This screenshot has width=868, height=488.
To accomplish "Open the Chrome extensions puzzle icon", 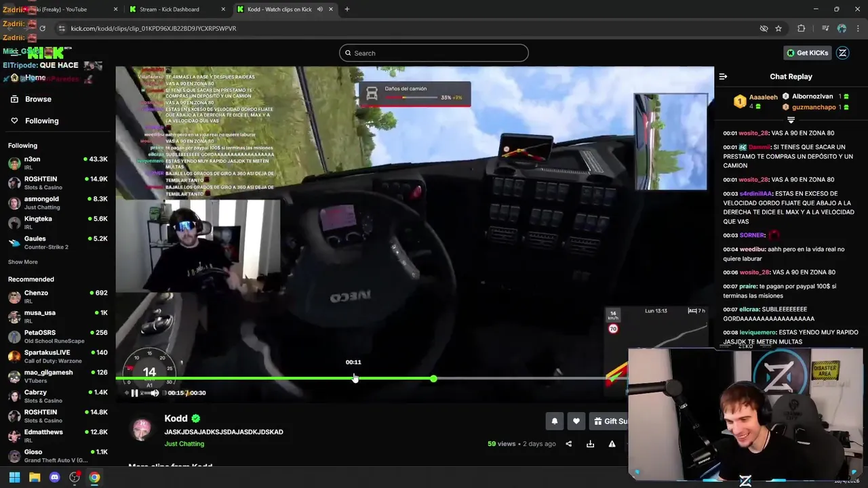I will [x=802, y=28].
